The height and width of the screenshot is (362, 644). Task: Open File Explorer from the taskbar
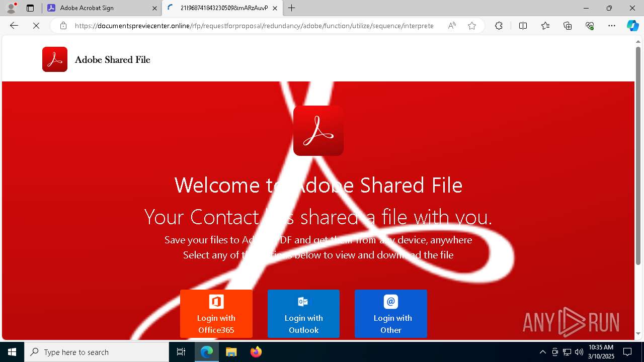(x=231, y=352)
